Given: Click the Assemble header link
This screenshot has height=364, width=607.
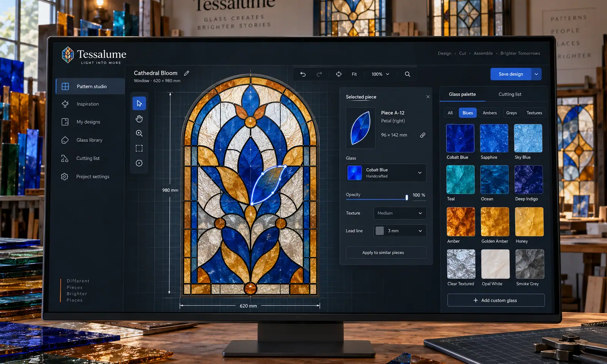Looking at the screenshot, I should (483, 53).
